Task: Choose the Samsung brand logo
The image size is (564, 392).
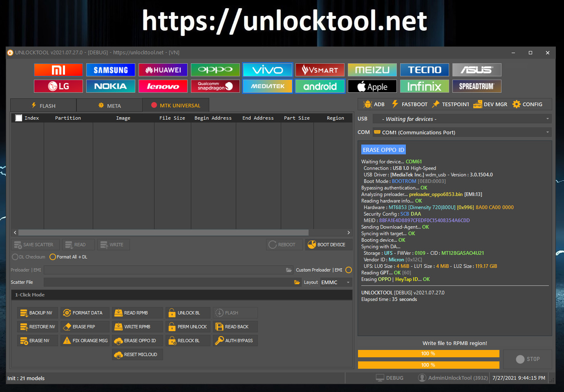Action: click(x=111, y=70)
